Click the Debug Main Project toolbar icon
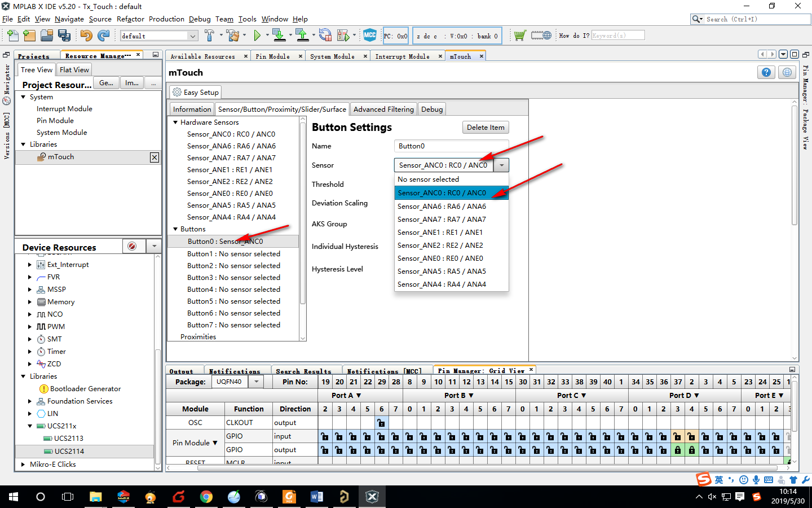This screenshot has width=812, height=508. 343,36
